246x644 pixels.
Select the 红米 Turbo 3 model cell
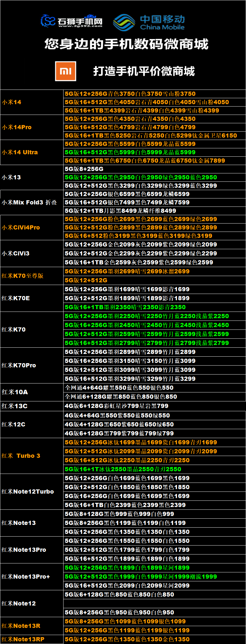21,456
